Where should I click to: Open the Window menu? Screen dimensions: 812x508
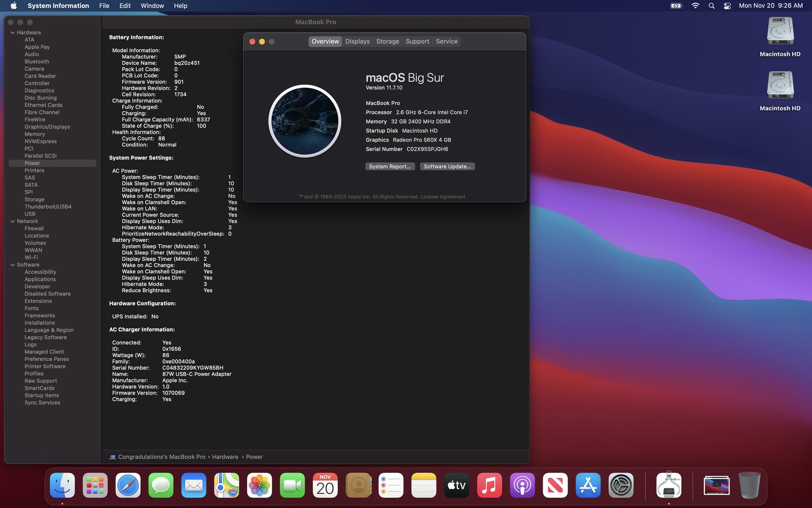click(x=152, y=6)
